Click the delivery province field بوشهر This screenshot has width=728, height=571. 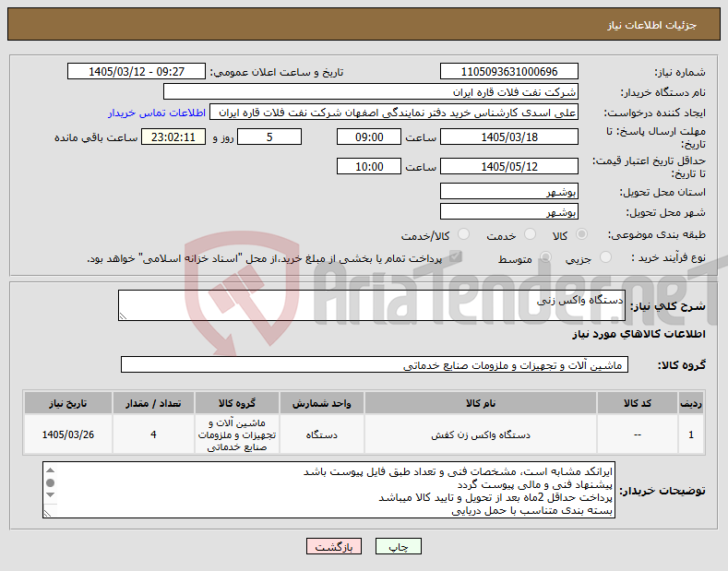508,191
